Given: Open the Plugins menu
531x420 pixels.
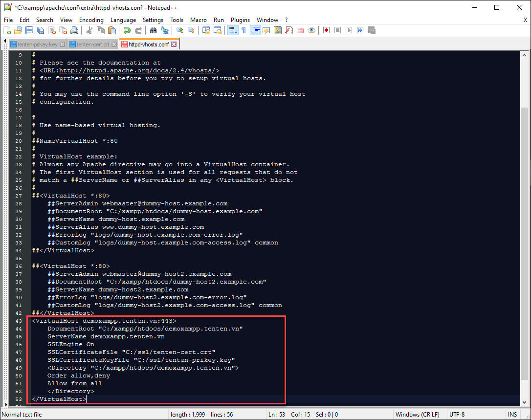Looking at the screenshot, I should click(x=241, y=20).
